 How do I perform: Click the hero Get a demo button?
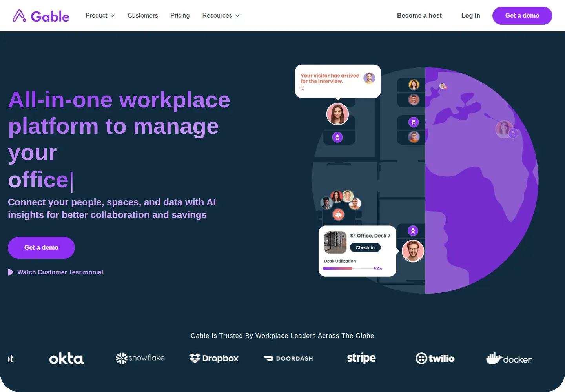41,248
